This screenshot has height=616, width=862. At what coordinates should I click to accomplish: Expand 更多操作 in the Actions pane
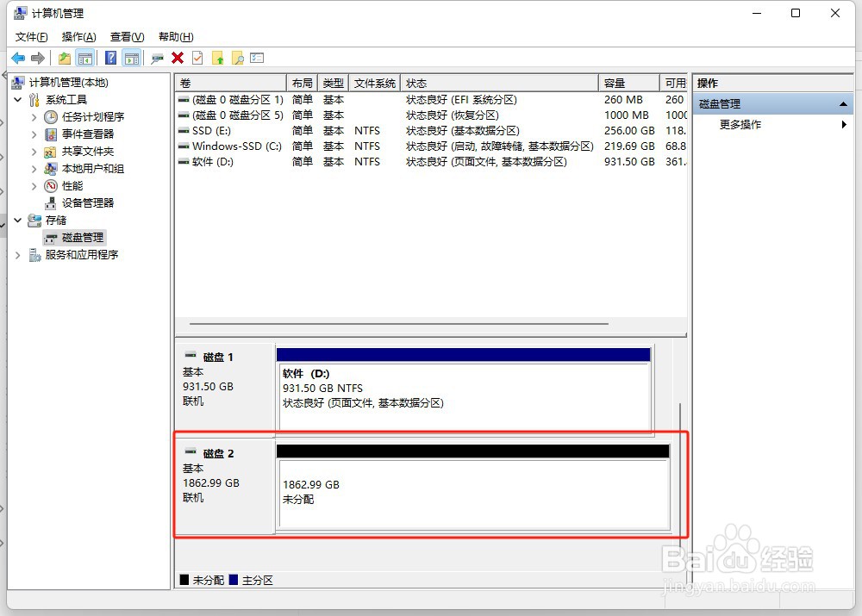tap(741, 124)
